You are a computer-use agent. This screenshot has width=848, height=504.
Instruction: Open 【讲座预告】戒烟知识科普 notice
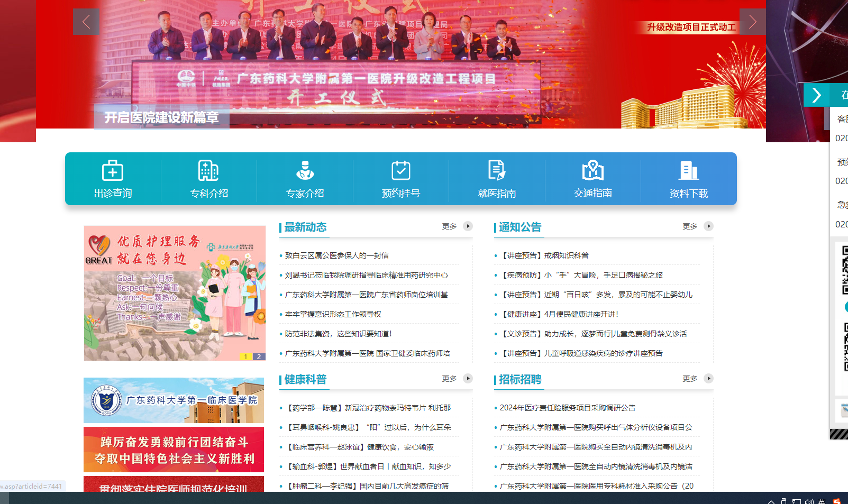click(544, 255)
